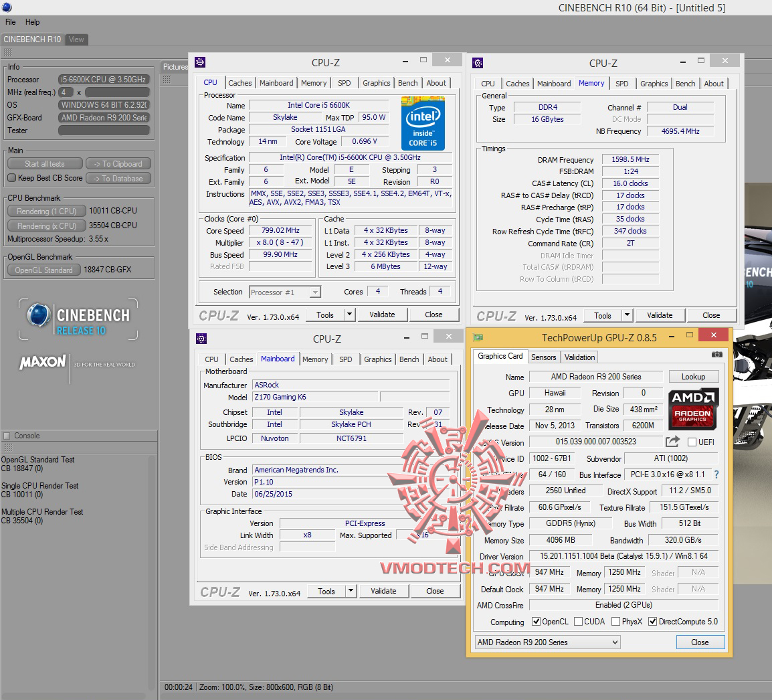Image resolution: width=772 pixels, height=700 pixels.
Task: Open Tools dropdown arrow in CPU-Z Memory window
Action: [627, 315]
